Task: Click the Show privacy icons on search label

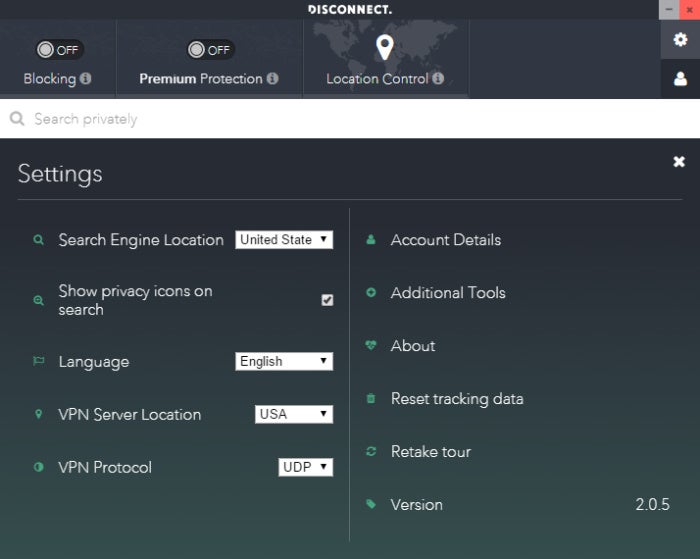Action: point(135,300)
